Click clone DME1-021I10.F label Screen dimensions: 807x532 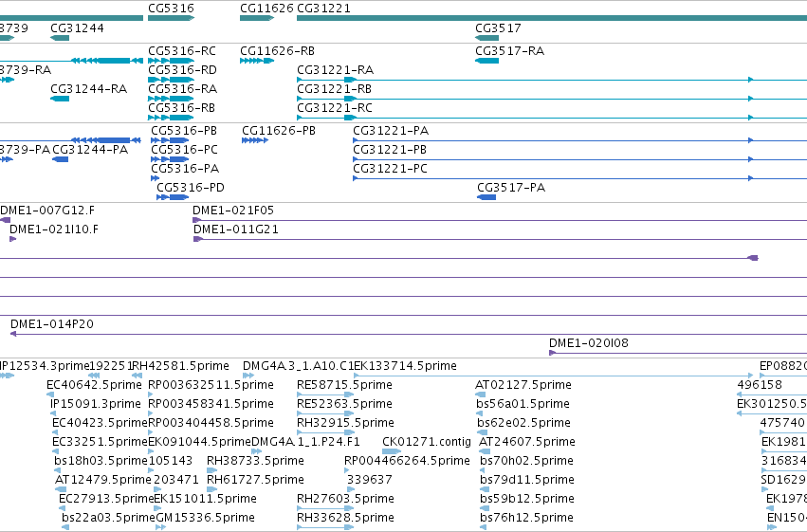point(54,229)
